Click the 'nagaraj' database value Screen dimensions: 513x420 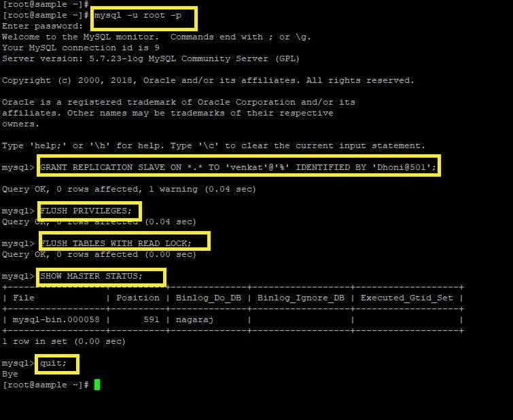tap(194, 319)
